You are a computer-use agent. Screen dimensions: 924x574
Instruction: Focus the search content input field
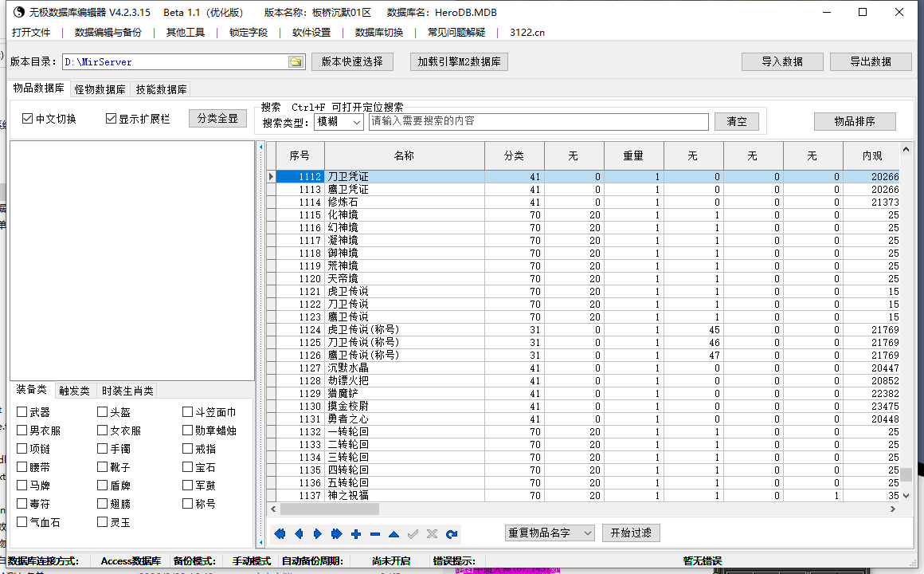(538, 121)
